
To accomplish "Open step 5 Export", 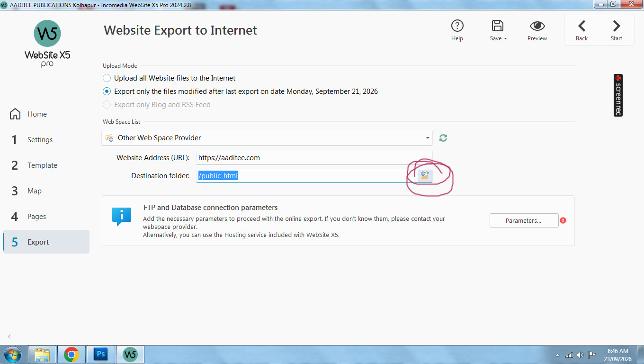I will point(46,242).
